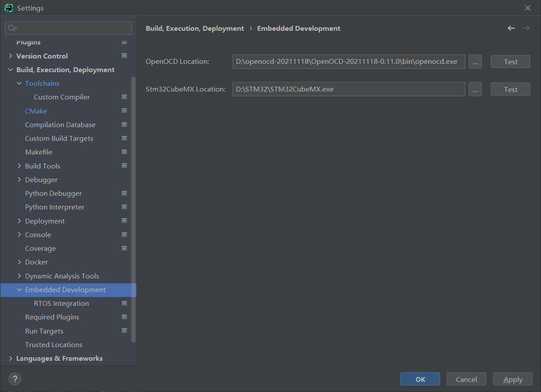This screenshot has height=392, width=541.
Task: Open the Coverage settings page
Action: (x=40, y=248)
